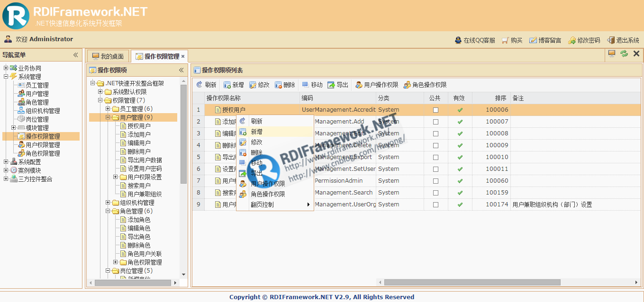Toggle 公共 checkbox for 授权用户 row
644x302 pixels.
pos(435,110)
